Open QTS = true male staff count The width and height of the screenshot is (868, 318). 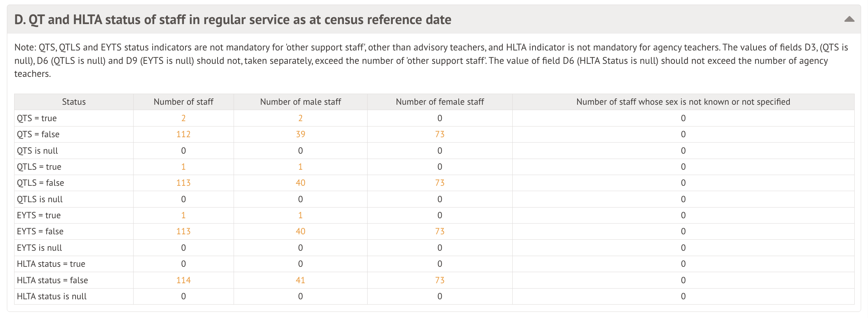pos(300,118)
